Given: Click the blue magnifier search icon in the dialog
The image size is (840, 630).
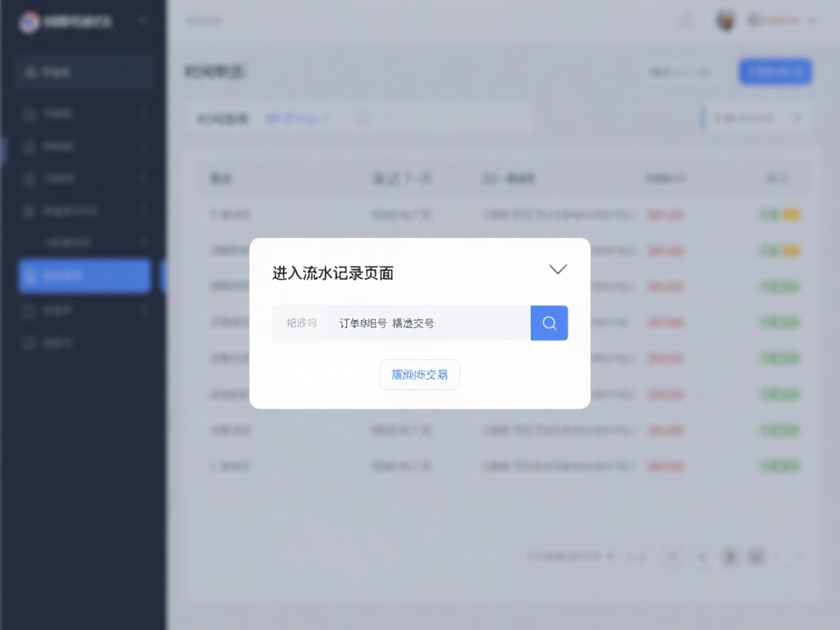Looking at the screenshot, I should coord(548,322).
